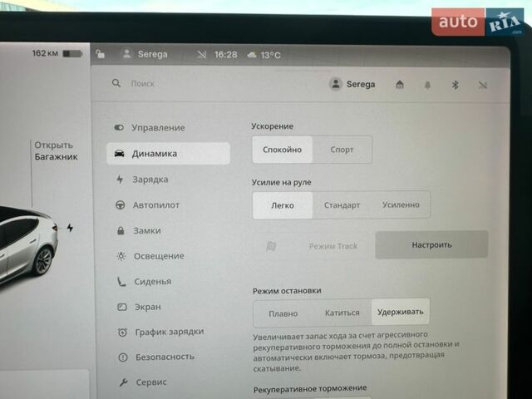Set stopping mode to Катиться
Screen dimensions: 532x399
click(x=342, y=313)
